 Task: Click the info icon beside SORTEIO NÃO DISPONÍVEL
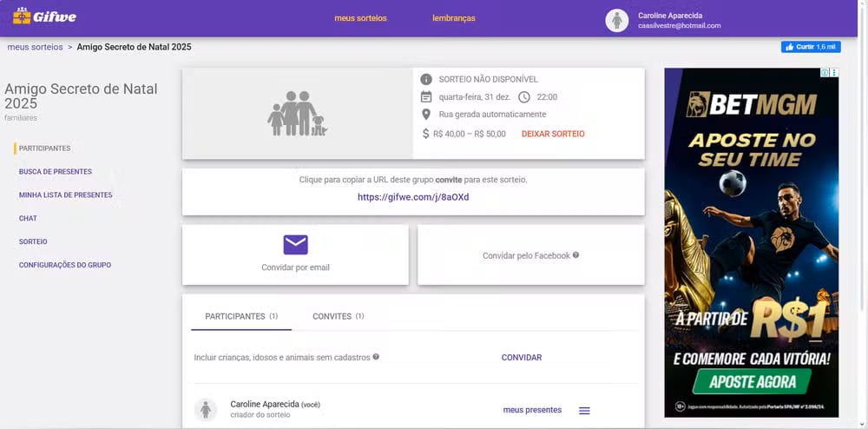click(x=425, y=79)
